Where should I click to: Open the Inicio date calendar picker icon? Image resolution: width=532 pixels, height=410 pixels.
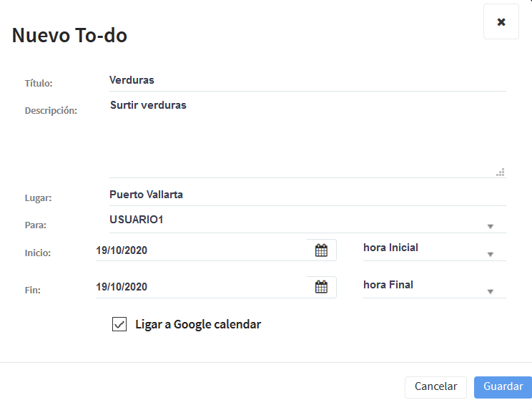(321, 250)
